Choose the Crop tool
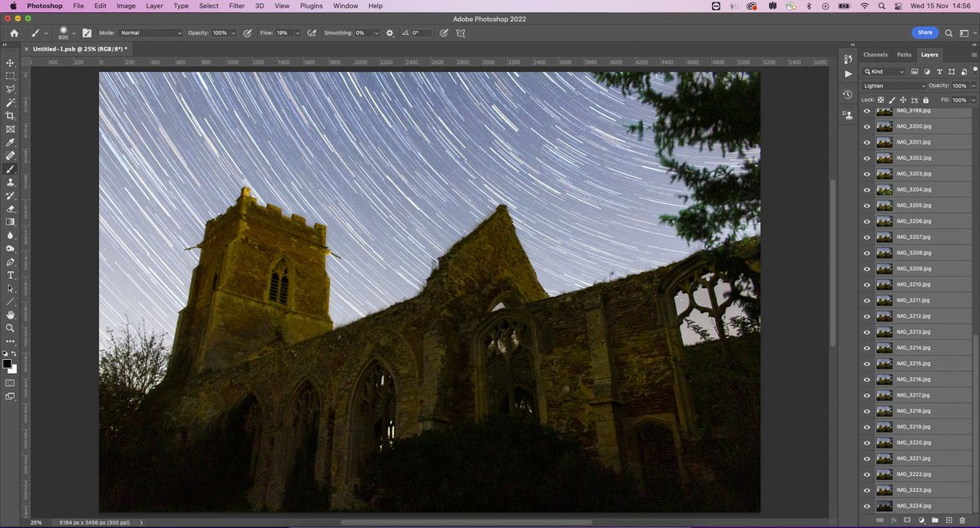This screenshot has height=528, width=980. pyautogui.click(x=11, y=115)
